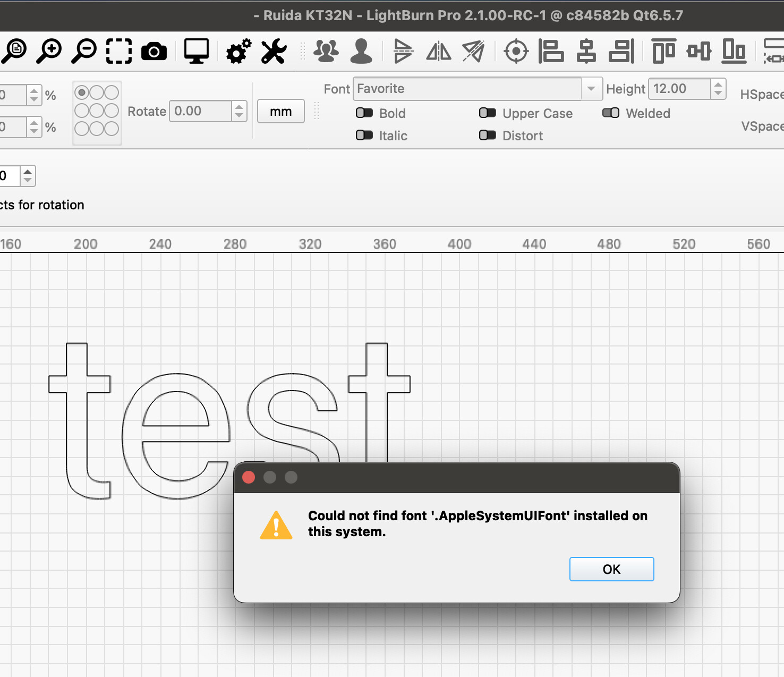The image size is (784, 677).
Task: Click the Rotate spinner arrows
Action: 239,111
